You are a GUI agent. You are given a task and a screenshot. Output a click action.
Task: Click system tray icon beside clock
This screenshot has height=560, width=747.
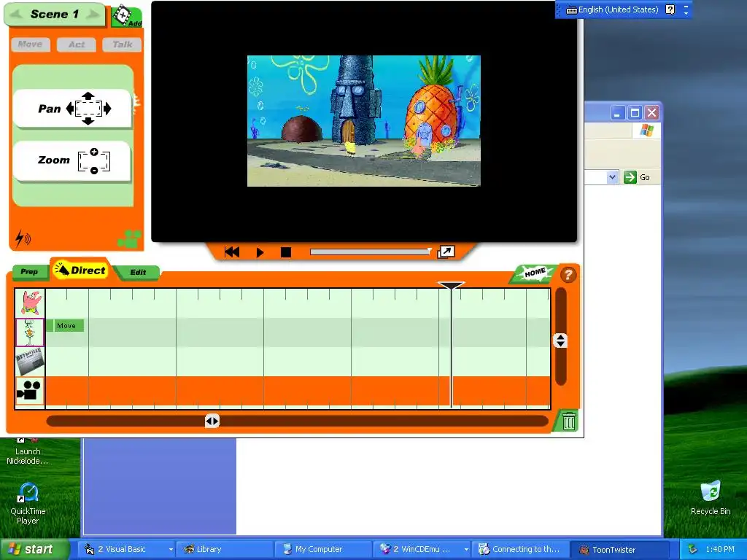coord(692,550)
